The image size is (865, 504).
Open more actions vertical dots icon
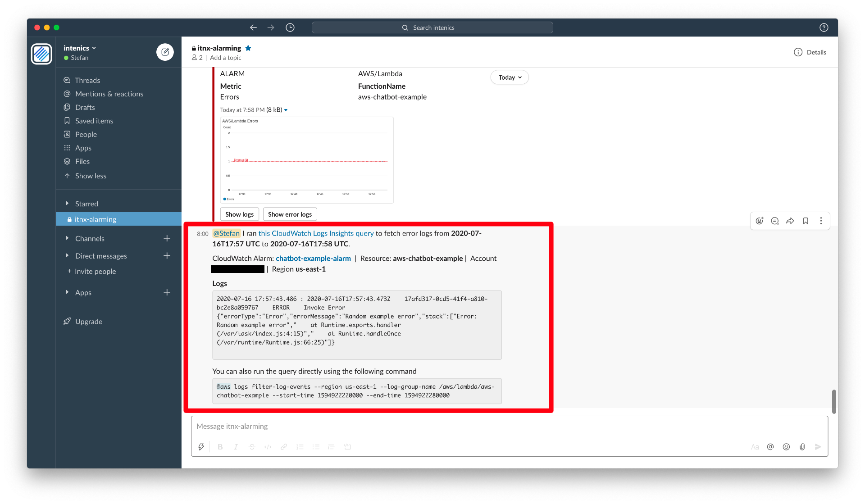(x=821, y=221)
